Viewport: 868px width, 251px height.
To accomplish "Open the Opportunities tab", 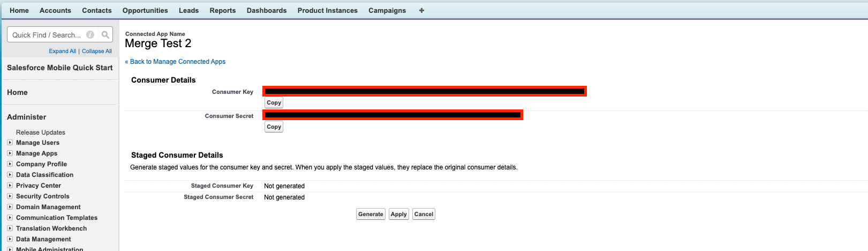I will click(145, 10).
